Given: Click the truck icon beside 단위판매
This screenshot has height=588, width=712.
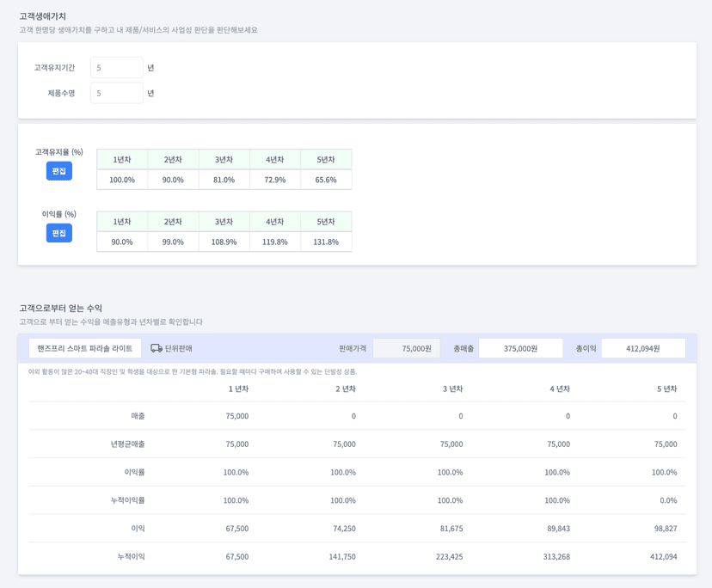Looking at the screenshot, I should pos(157,348).
